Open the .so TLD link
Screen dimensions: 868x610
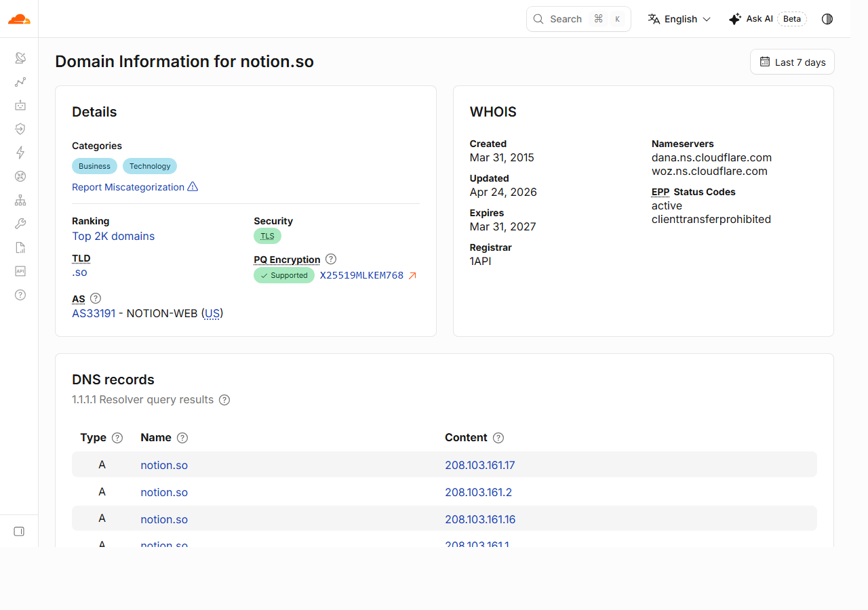click(x=79, y=272)
